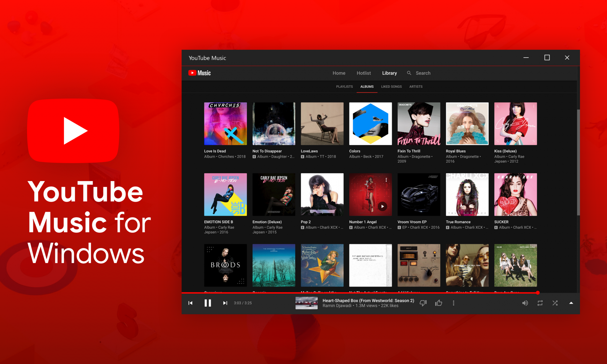Open the Pop 2 album cover
Screen dimensions: 607x364
point(322,194)
